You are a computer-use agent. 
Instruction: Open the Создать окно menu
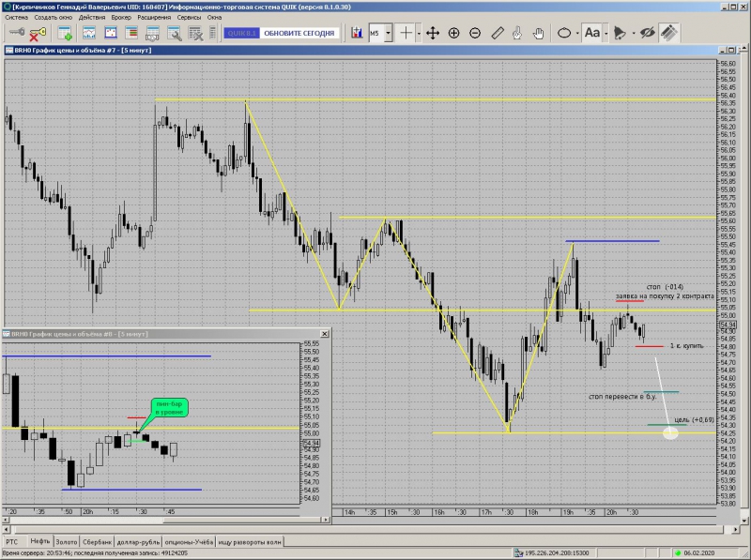pos(54,17)
